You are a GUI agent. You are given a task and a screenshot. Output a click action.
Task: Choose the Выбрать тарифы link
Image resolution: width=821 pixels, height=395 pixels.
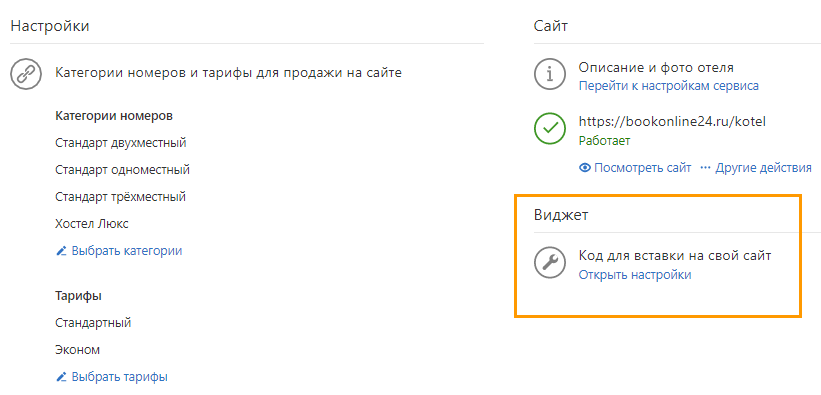point(119,377)
